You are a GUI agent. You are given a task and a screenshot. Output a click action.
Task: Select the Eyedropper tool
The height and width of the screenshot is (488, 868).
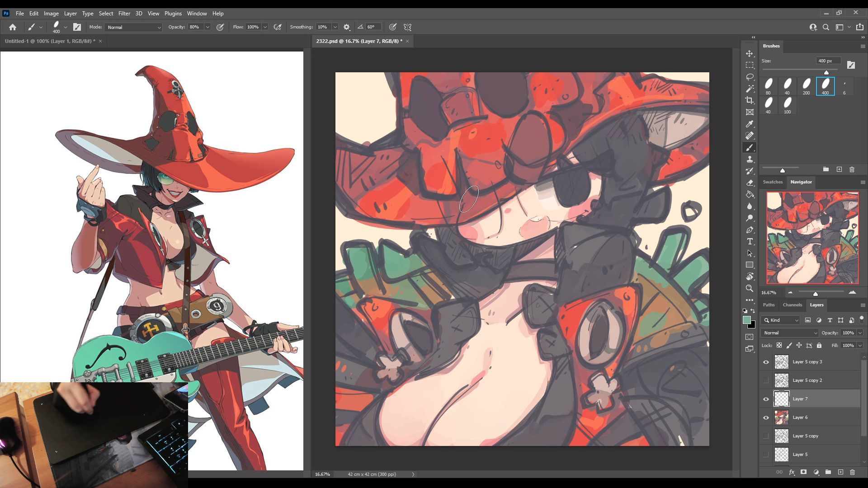pos(750,124)
